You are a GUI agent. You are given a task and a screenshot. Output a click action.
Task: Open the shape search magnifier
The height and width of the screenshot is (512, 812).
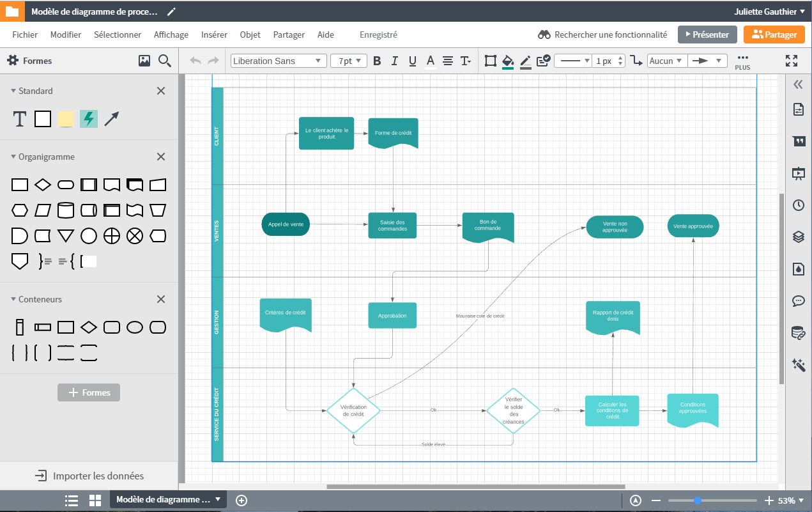point(165,60)
